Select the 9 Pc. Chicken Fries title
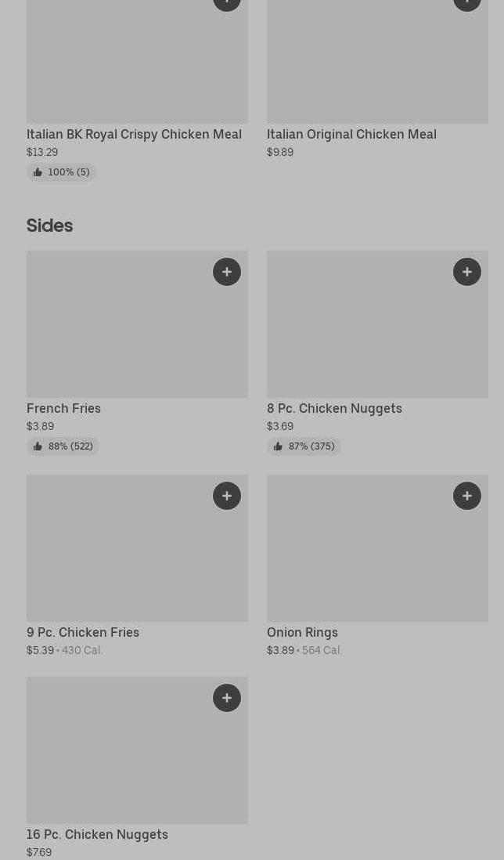This screenshot has width=504, height=860. 83,633
